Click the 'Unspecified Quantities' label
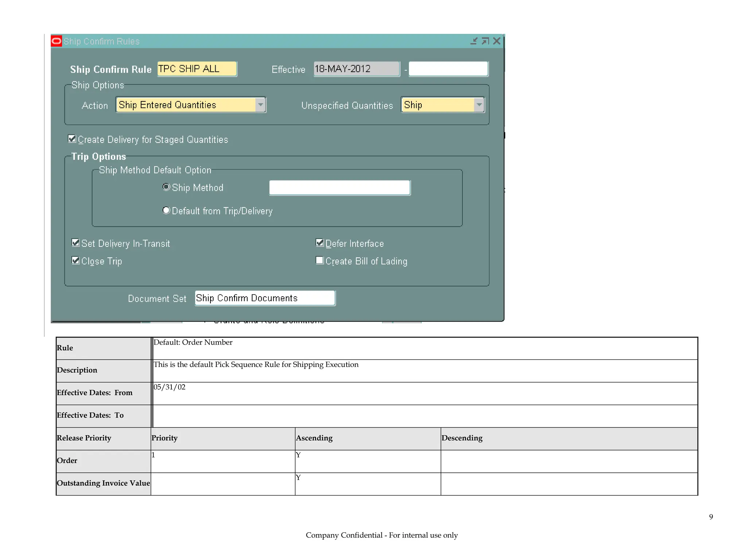747x560 pixels. tap(347, 106)
